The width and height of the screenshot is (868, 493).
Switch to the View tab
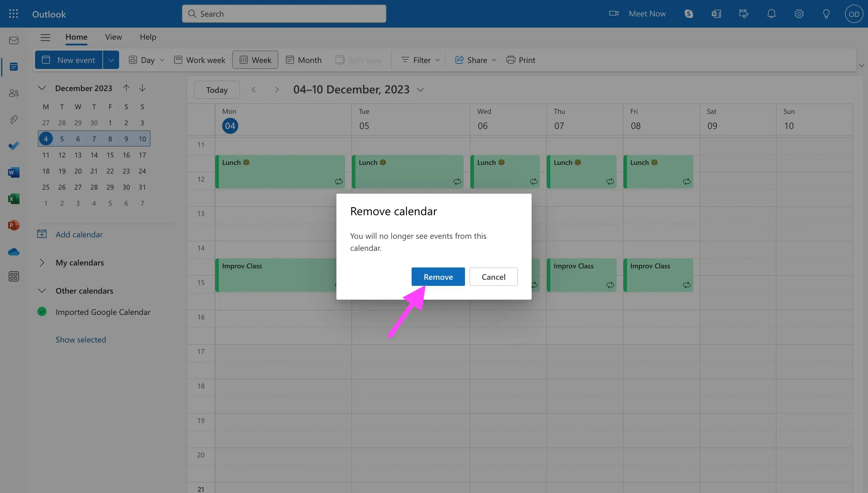tap(113, 37)
